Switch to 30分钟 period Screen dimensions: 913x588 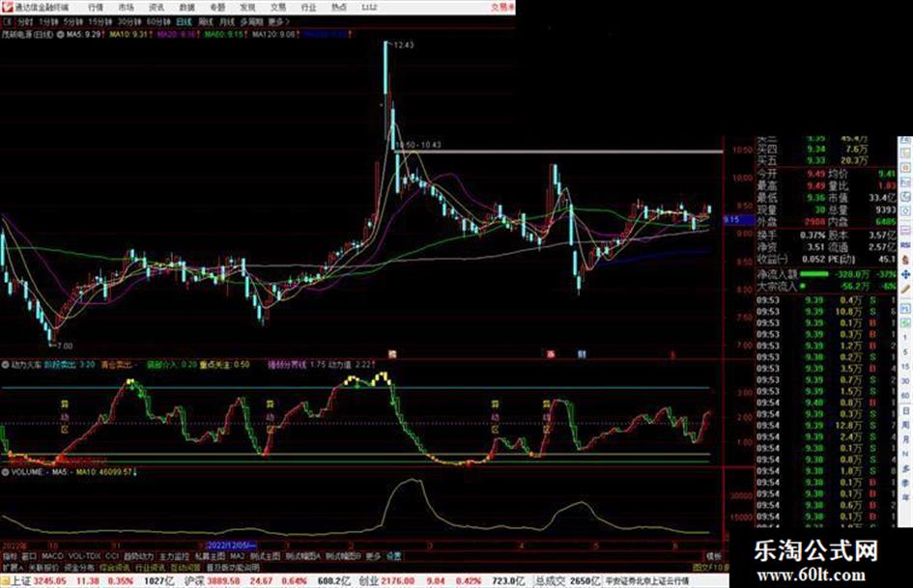click(129, 22)
